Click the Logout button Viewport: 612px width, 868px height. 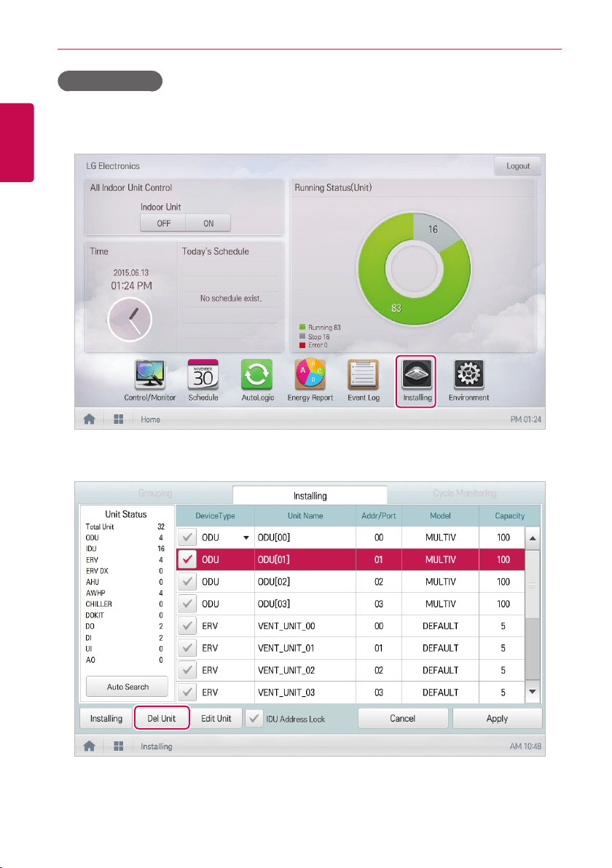[518, 165]
